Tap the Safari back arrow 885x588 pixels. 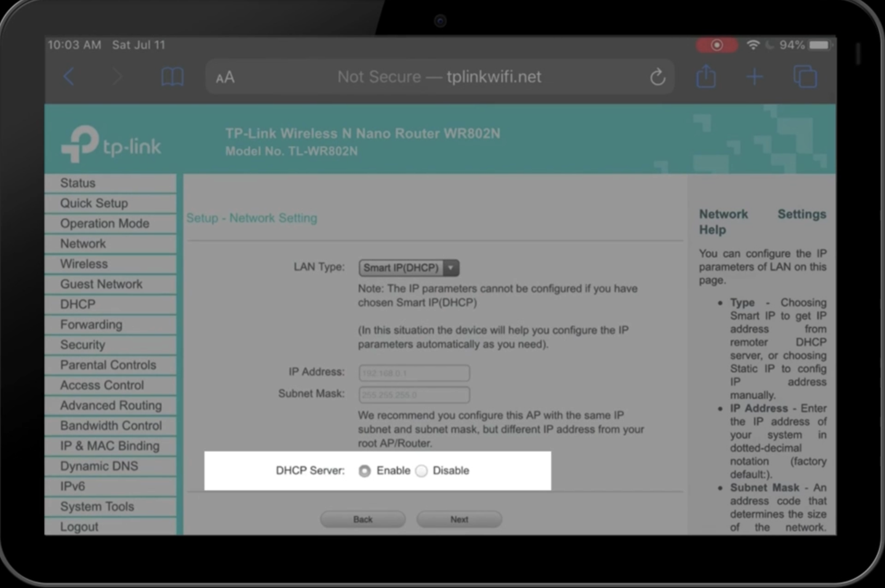point(69,77)
